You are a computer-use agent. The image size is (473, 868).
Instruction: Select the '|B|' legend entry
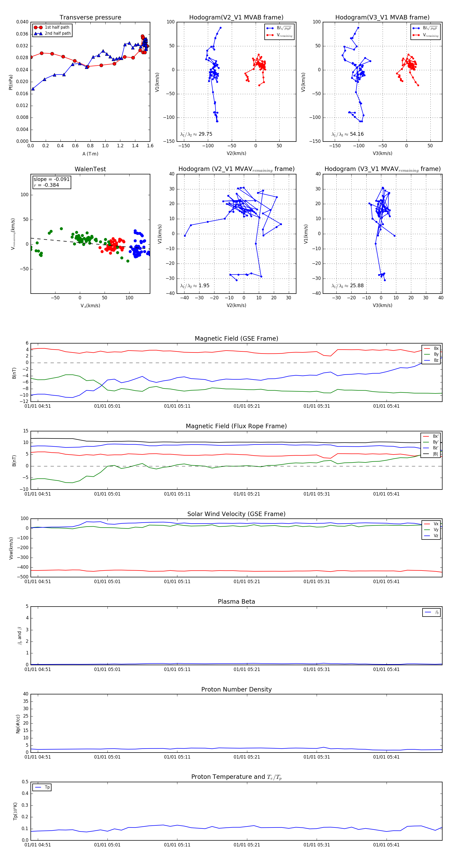tap(431, 454)
